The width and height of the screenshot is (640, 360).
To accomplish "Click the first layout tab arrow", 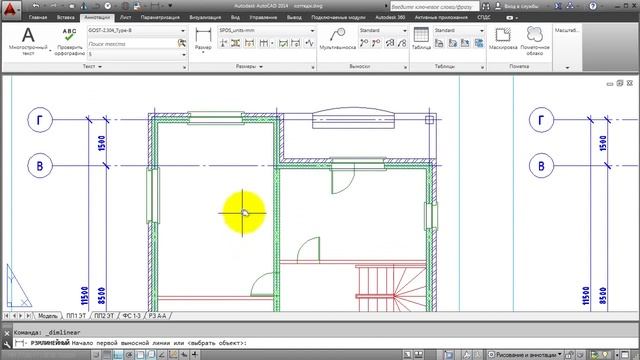I will tap(7, 316).
